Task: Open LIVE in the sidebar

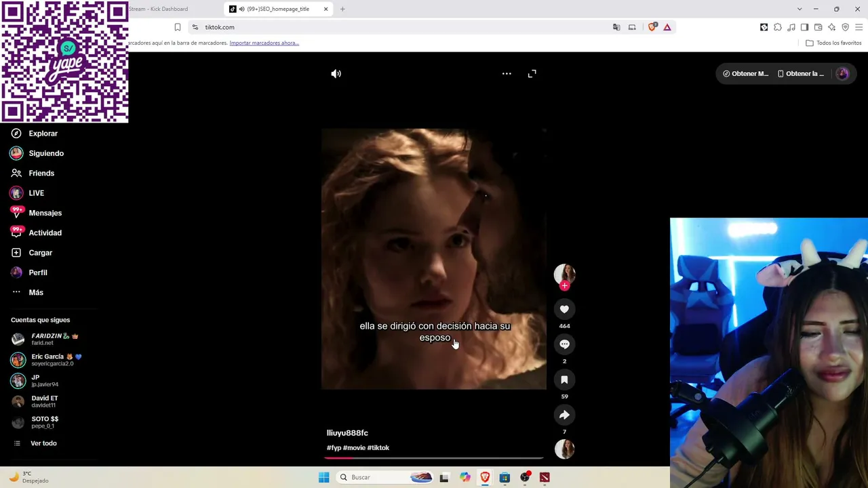Action: click(36, 193)
